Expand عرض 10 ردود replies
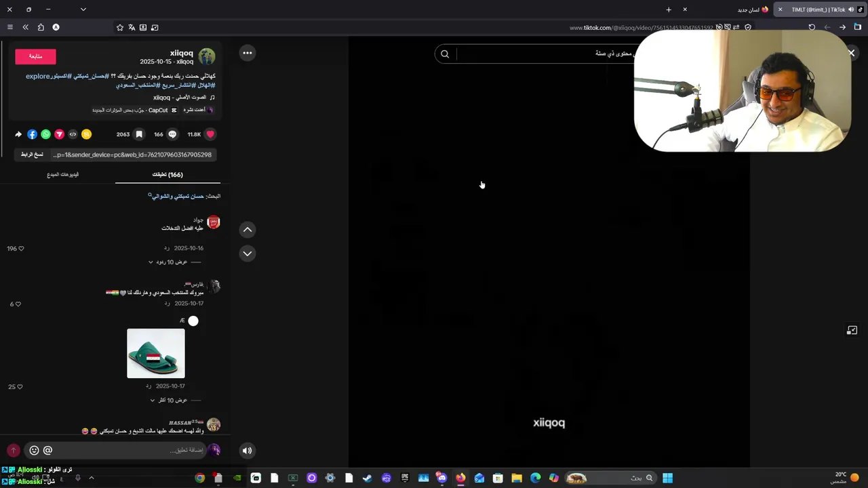The height and width of the screenshot is (488, 868). 172,262
